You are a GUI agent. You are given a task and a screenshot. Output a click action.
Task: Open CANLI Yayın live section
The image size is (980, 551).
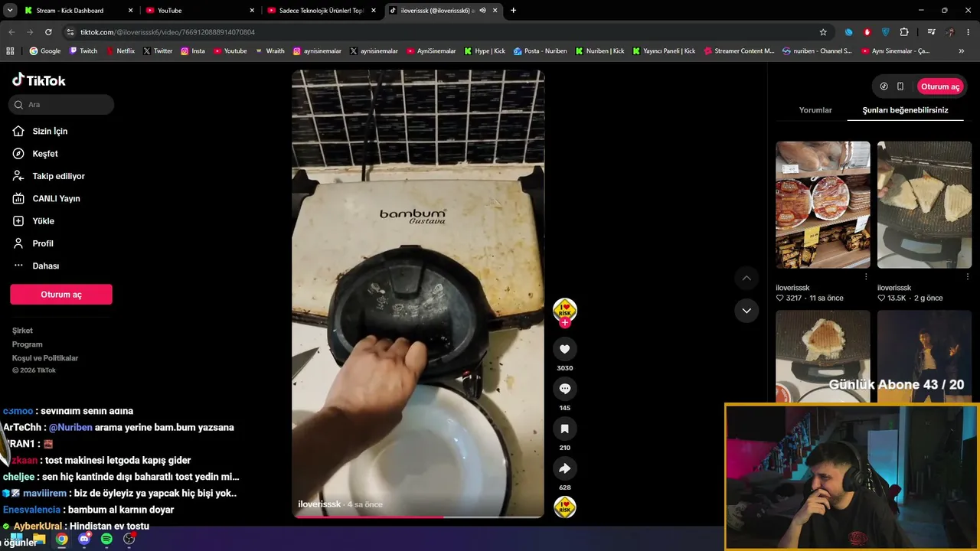point(46,198)
